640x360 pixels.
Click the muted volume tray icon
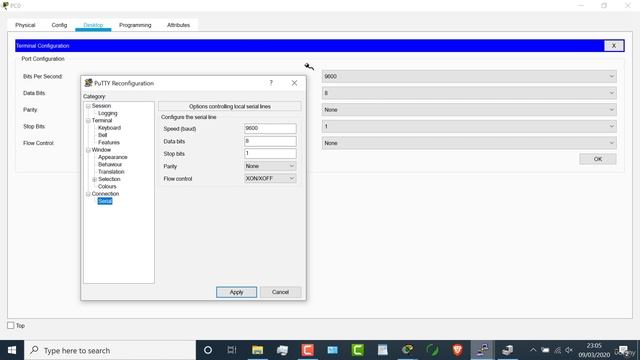(569, 350)
